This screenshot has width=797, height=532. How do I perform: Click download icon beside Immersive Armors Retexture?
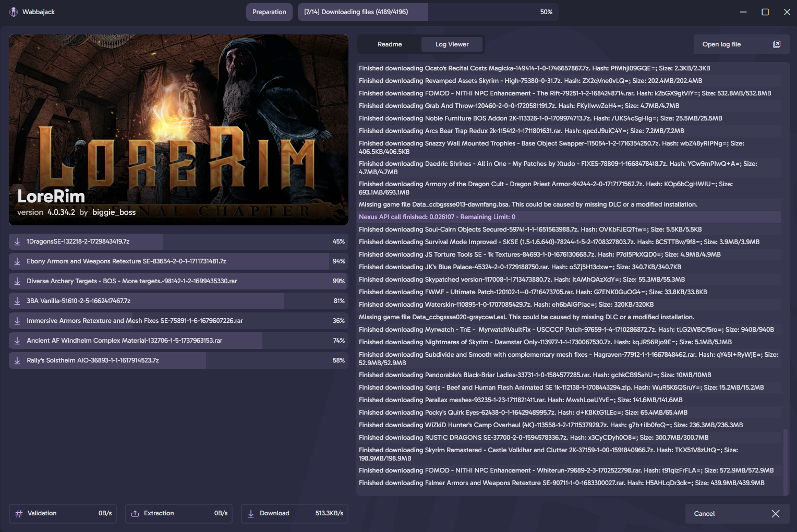(x=17, y=321)
